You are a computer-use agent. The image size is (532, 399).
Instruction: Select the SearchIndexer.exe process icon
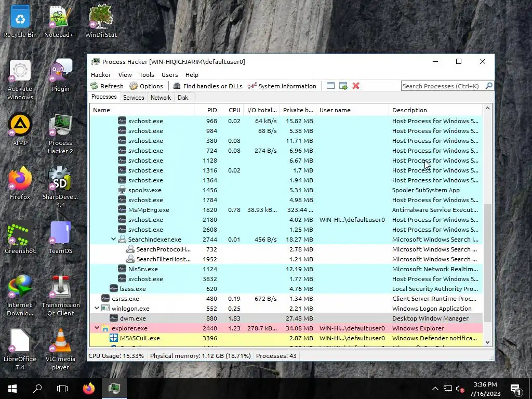[122, 239]
